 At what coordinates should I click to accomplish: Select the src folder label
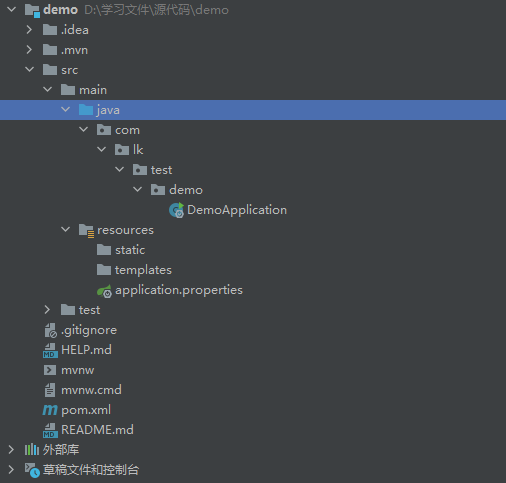tap(70, 70)
